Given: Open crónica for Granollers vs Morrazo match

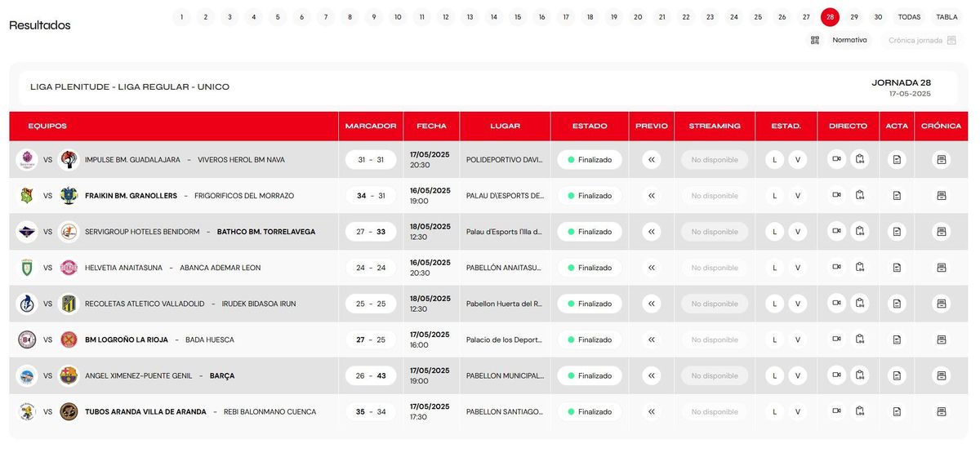Looking at the screenshot, I should click(x=942, y=195).
